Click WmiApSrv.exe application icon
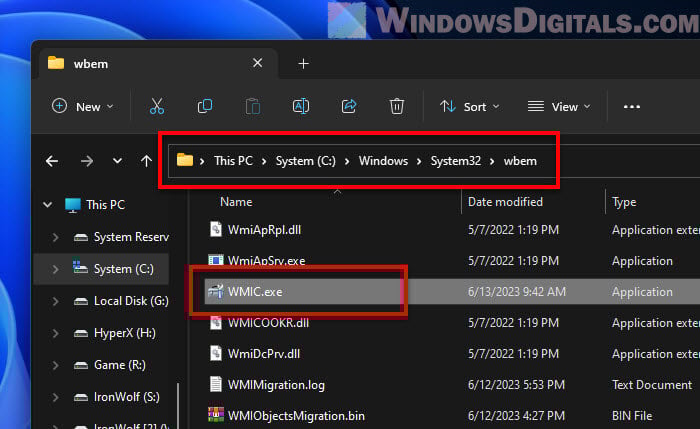Image resolution: width=700 pixels, height=429 pixels. tap(216, 260)
